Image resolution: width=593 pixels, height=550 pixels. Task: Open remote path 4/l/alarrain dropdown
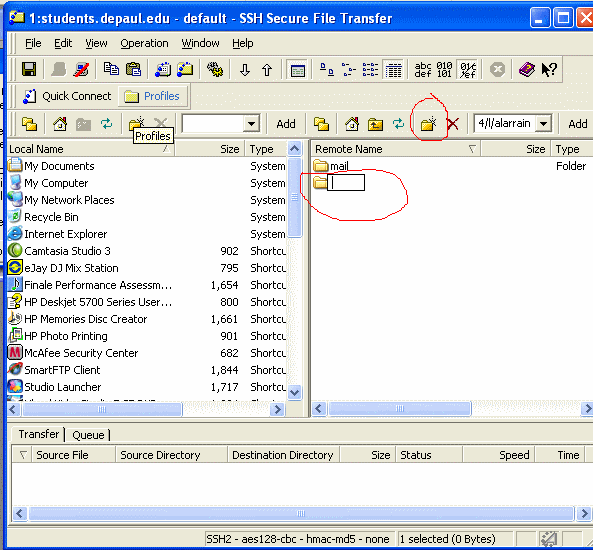pos(543,123)
